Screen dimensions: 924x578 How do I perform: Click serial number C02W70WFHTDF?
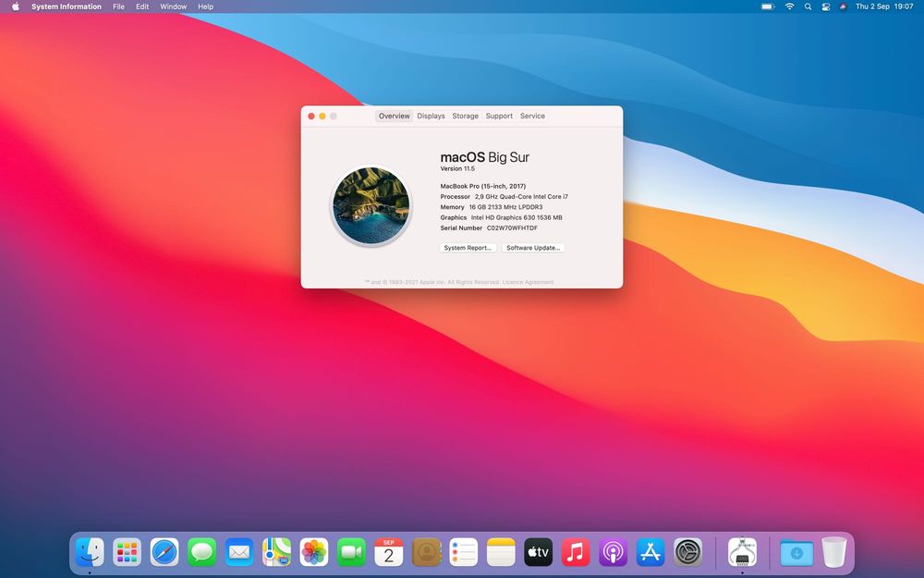[x=512, y=228]
